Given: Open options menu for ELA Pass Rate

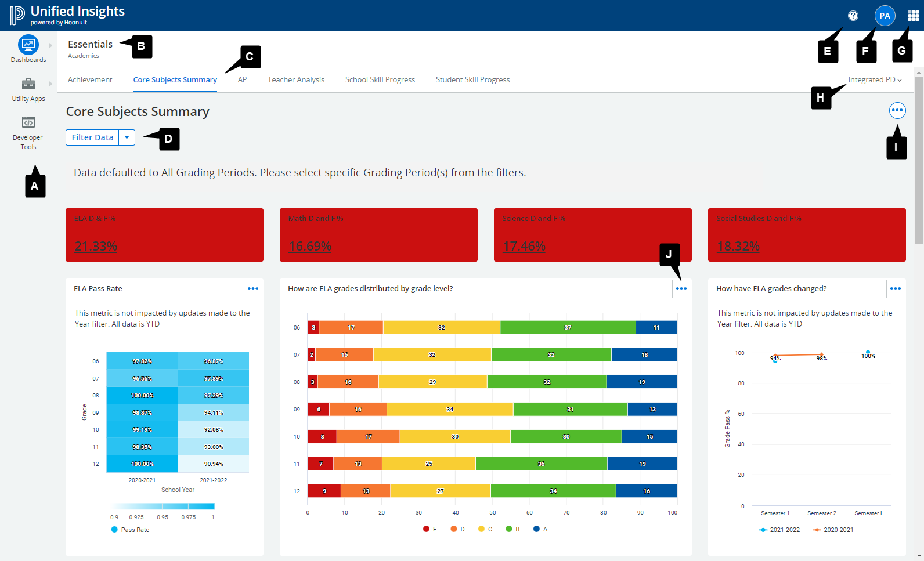Looking at the screenshot, I should click(253, 288).
